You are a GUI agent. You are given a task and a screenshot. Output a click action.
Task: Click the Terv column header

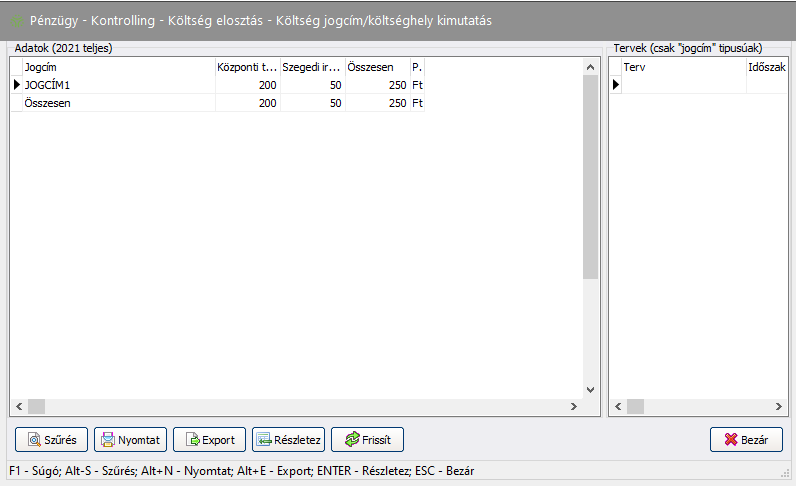682,67
